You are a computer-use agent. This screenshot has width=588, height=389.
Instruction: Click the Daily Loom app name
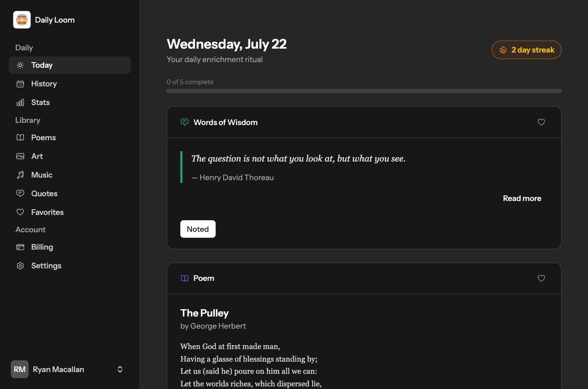point(55,20)
